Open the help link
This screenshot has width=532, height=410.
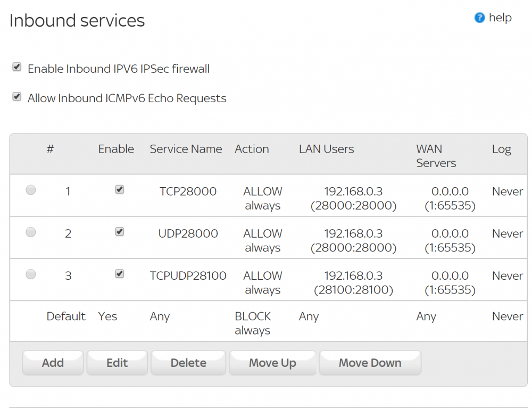500,18
